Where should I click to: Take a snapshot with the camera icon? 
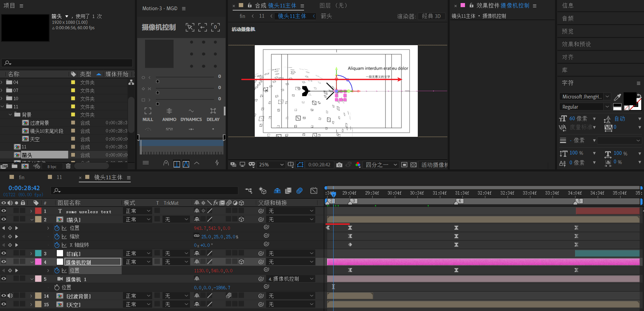coord(339,165)
